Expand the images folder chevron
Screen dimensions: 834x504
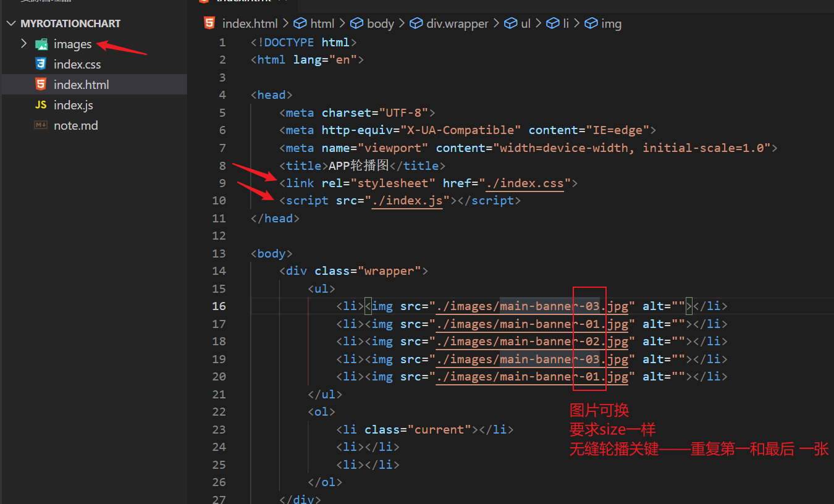pyautogui.click(x=23, y=44)
